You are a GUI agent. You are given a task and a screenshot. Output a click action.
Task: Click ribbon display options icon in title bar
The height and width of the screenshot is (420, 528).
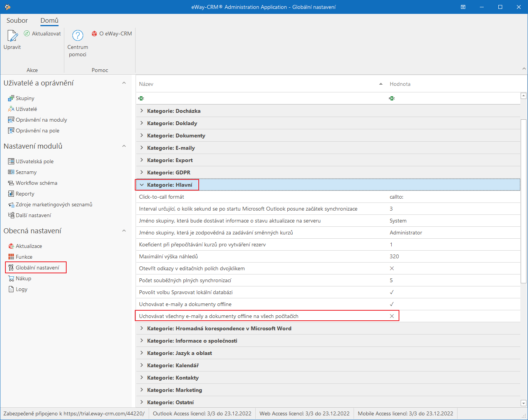pyautogui.click(x=463, y=7)
